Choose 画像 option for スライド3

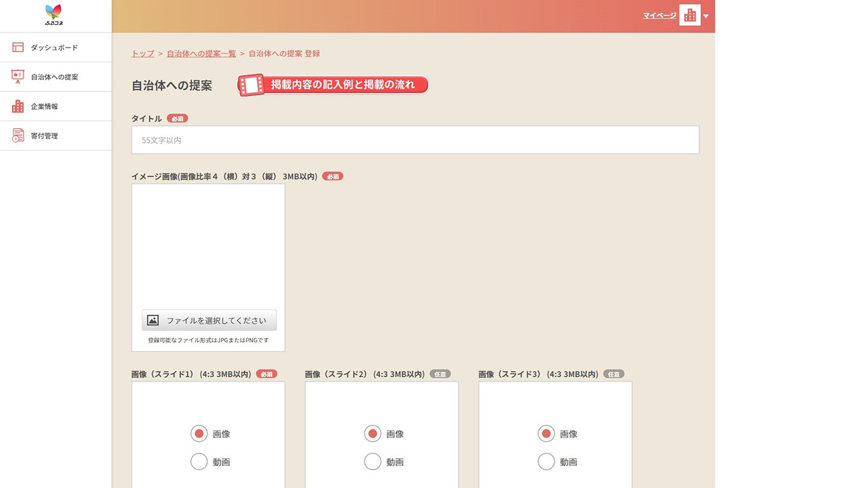point(546,434)
